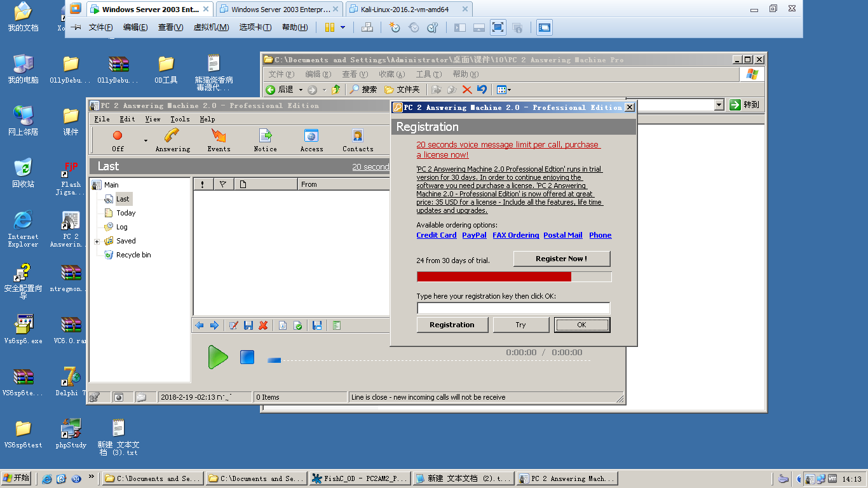Click the Folders button in Explorer toolbar
This screenshot has height=488, width=868.
402,90
